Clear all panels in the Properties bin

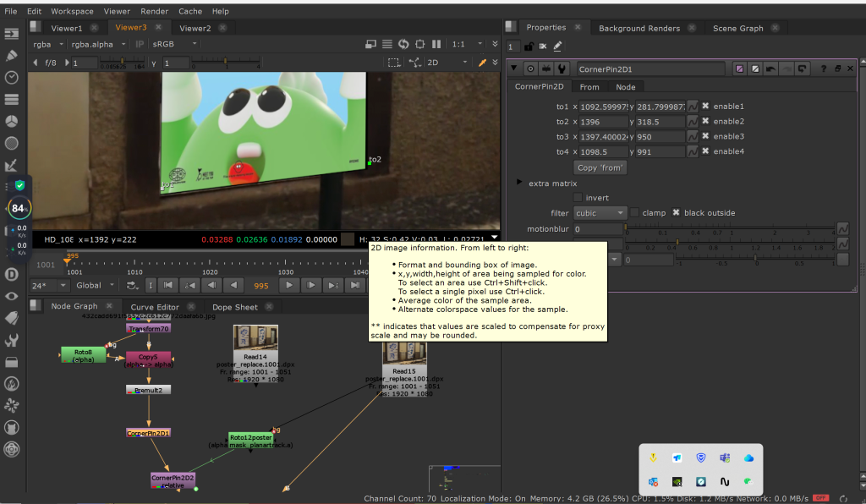[543, 47]
